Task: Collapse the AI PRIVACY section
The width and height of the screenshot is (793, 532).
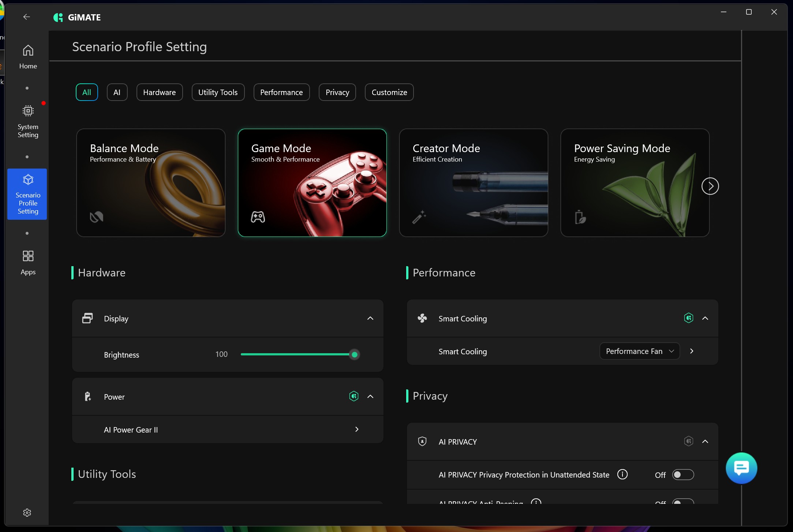Action: [705, 441]
